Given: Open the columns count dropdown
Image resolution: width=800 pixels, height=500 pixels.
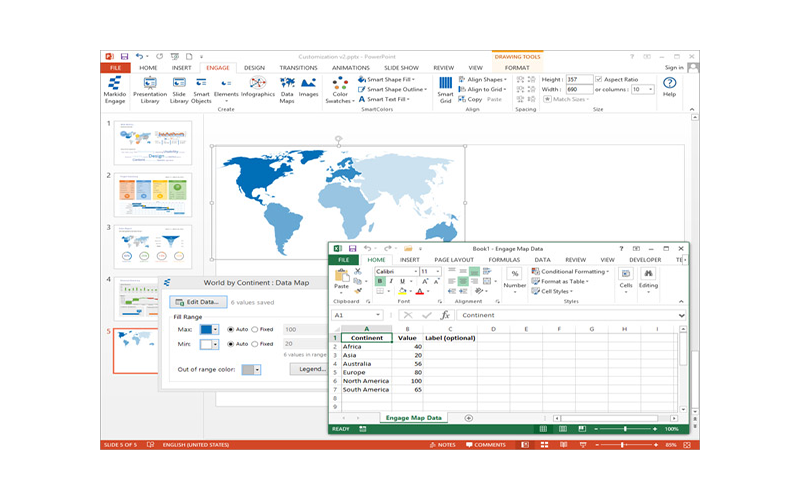Looking at the screenshot, I should coord(651,89).
